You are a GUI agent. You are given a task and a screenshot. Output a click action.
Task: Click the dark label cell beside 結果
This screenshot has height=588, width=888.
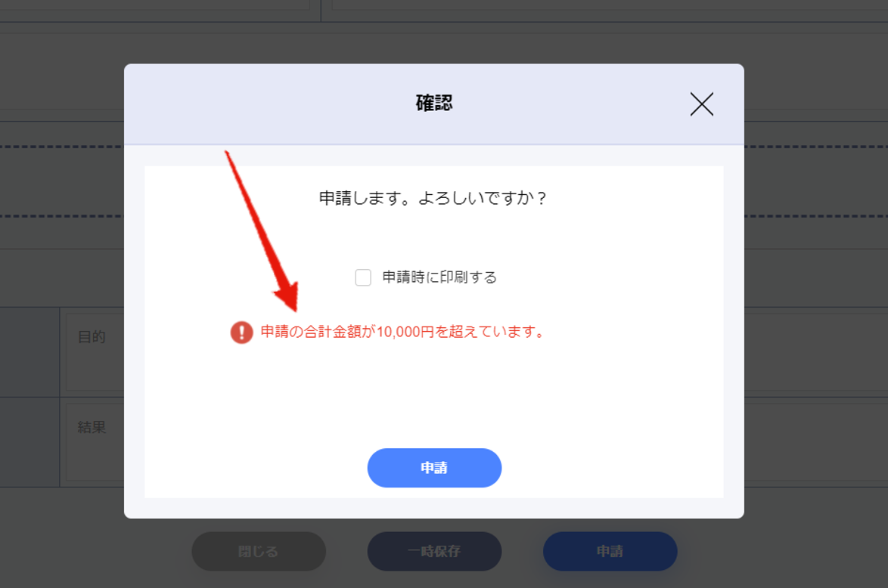[x=29, y=442]
